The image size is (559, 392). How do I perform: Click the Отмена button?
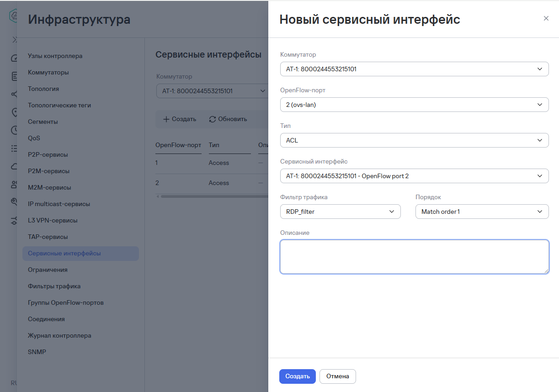click(338, 376)
